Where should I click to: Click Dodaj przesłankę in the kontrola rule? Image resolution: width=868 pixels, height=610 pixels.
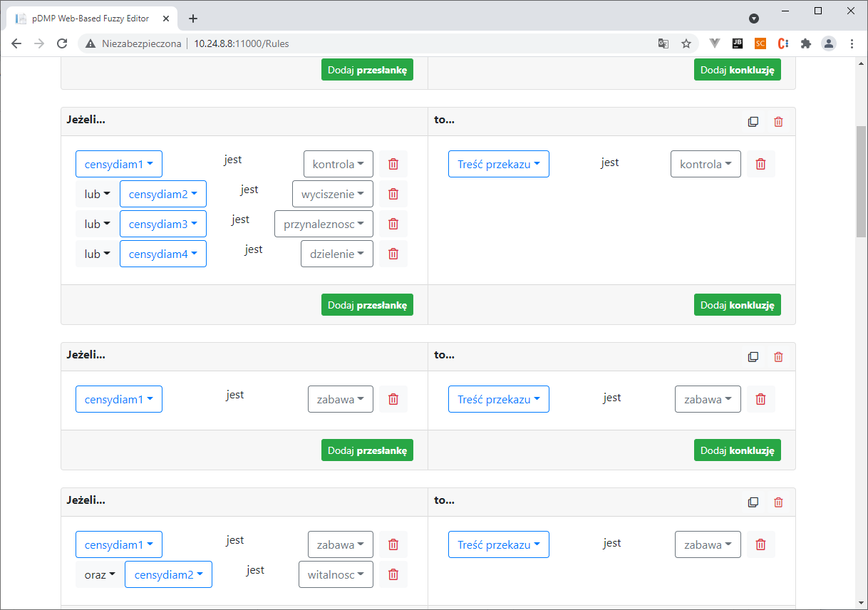[367, 305]
